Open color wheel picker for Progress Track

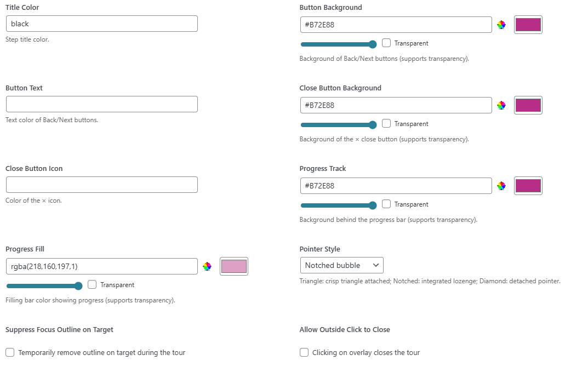coord(501,186)
